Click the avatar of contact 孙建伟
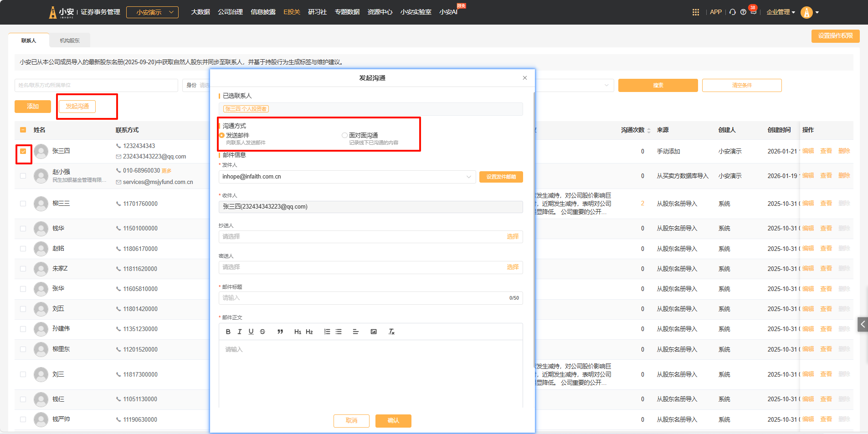The image size is (868, 434). [x=41, y=329]
